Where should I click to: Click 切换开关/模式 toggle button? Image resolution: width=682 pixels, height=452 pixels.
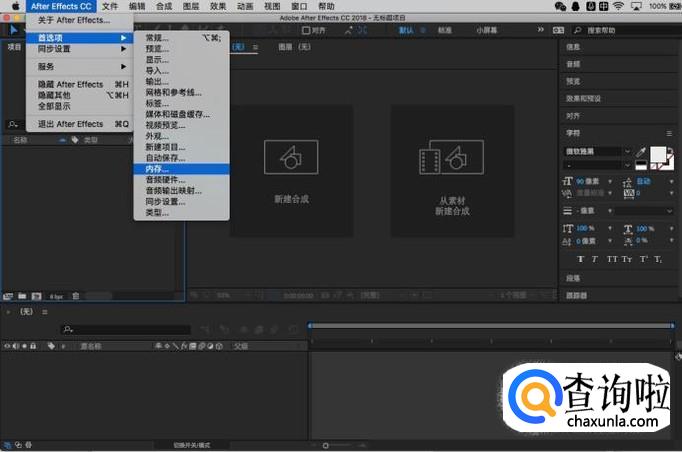(x=192, y=445)
